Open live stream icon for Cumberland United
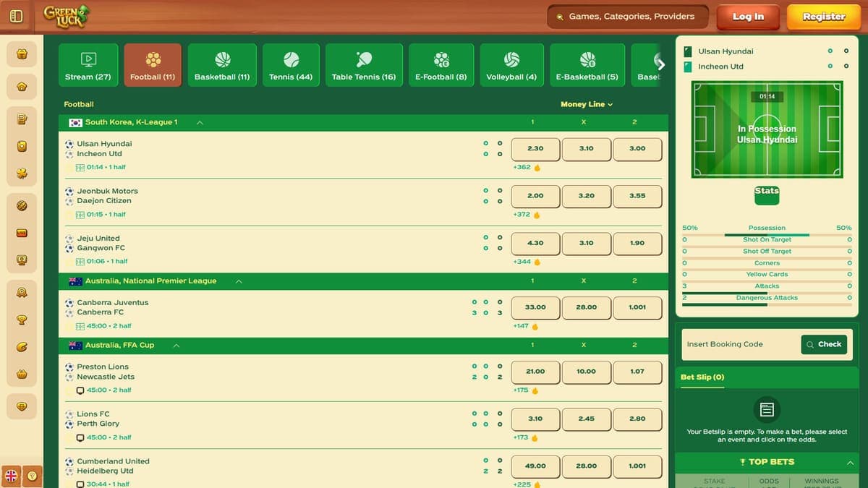The width and height of the screenshot is (868, 488). [x=80, y=484]
